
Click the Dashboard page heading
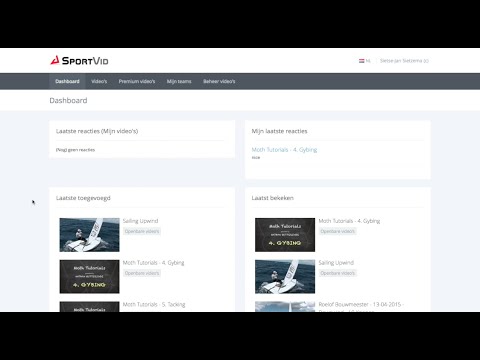point(68,100)
